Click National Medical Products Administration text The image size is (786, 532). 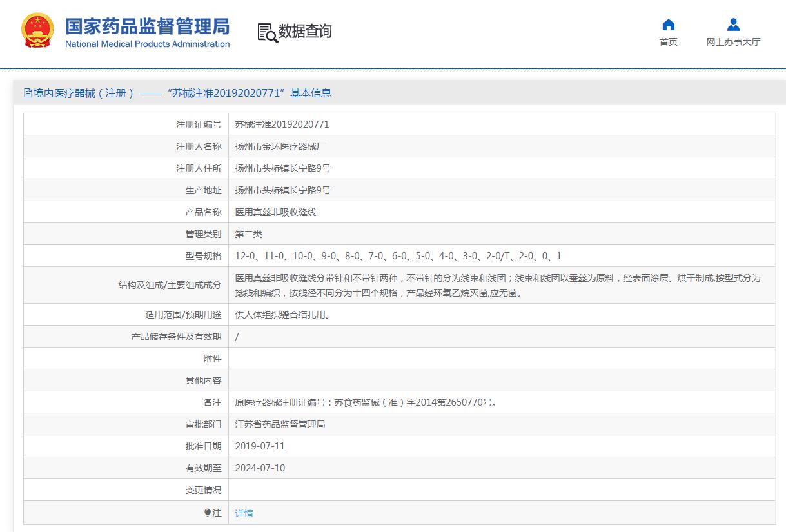148,44
